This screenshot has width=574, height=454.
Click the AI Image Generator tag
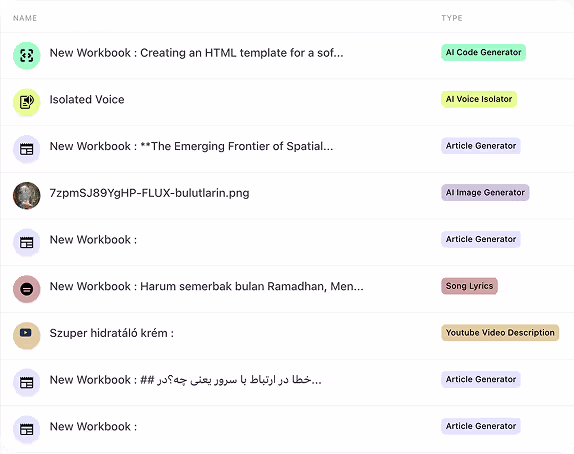click(x=485, y=193)
